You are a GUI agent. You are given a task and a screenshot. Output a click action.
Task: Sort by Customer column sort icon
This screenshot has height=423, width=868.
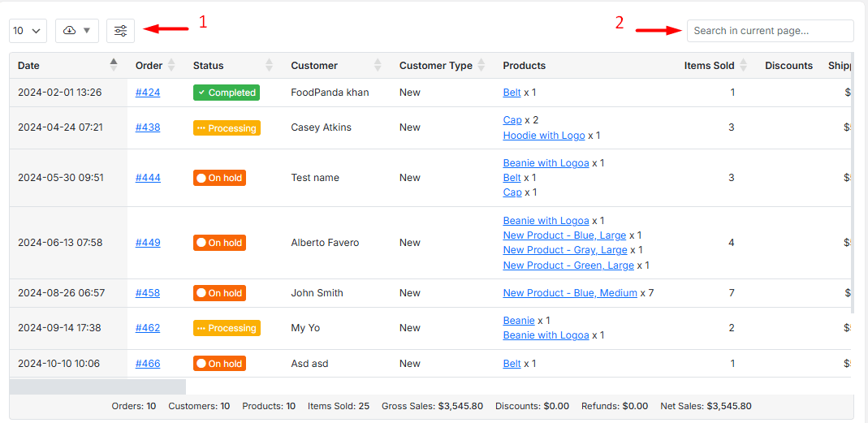pyautogui.click(x=378, y=65)
